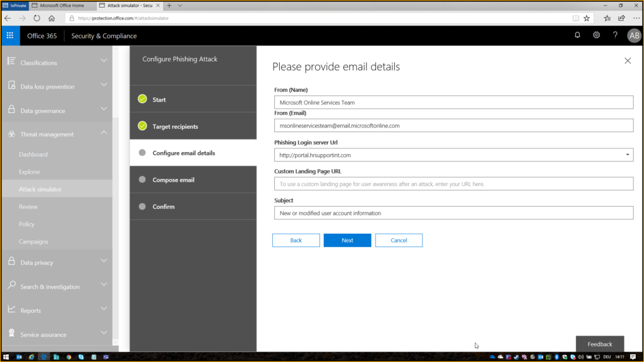Click the Office 365 header link

(x=42, y=36)
